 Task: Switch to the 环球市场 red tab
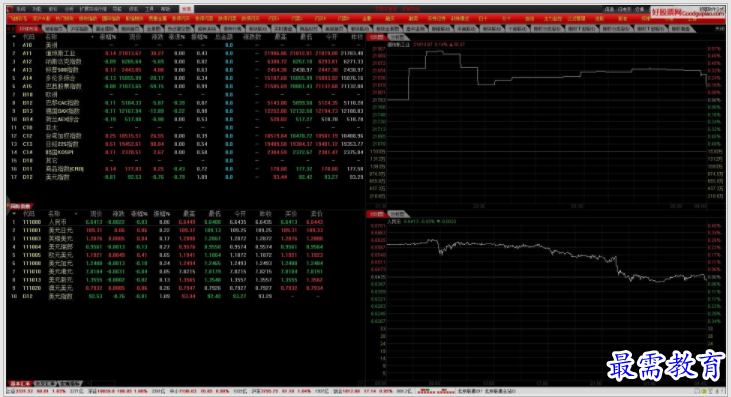click(29, 28)
